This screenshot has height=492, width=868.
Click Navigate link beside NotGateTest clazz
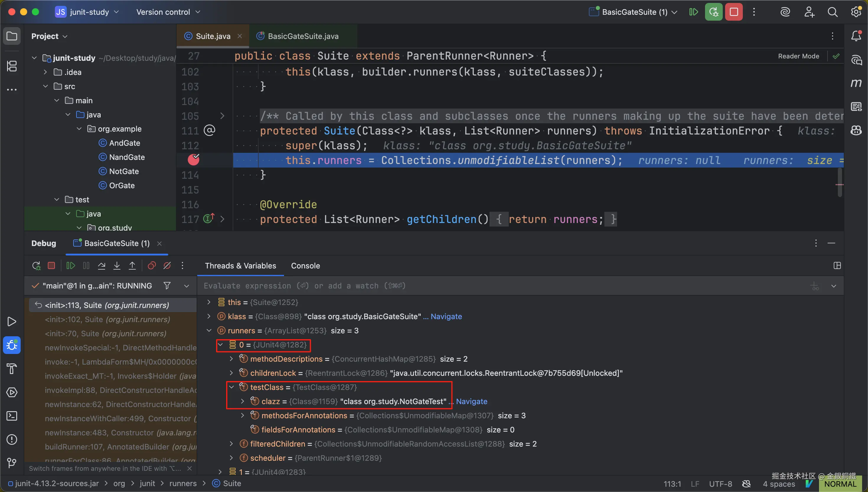[471, 401]
